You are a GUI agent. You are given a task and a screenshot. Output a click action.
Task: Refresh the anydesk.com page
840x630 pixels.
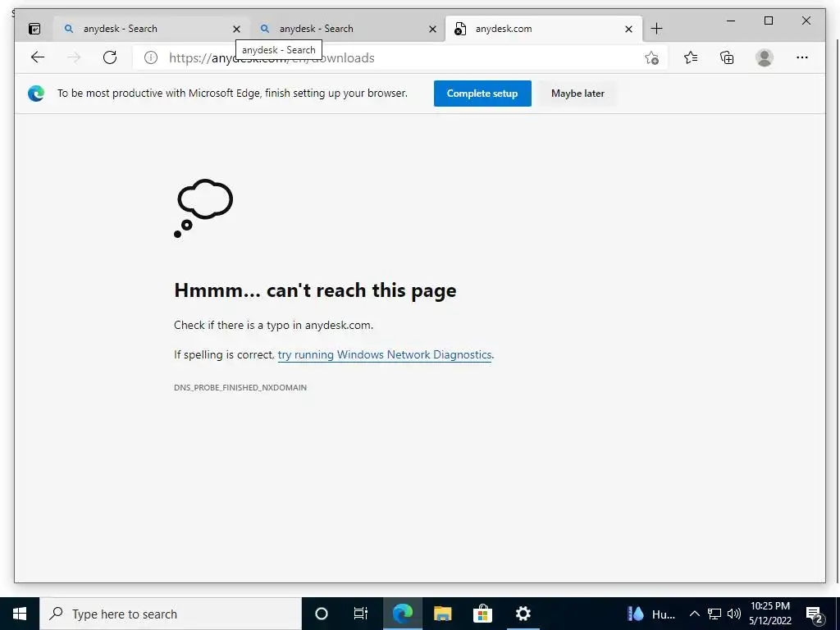(x=110, y=57)
